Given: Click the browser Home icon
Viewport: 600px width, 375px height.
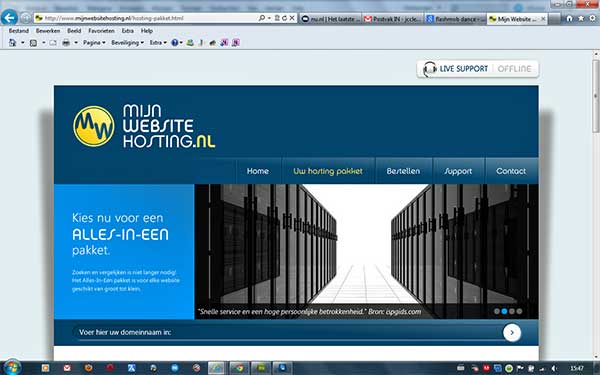Looking at the screenshot, I should click(x=569, y=18).
